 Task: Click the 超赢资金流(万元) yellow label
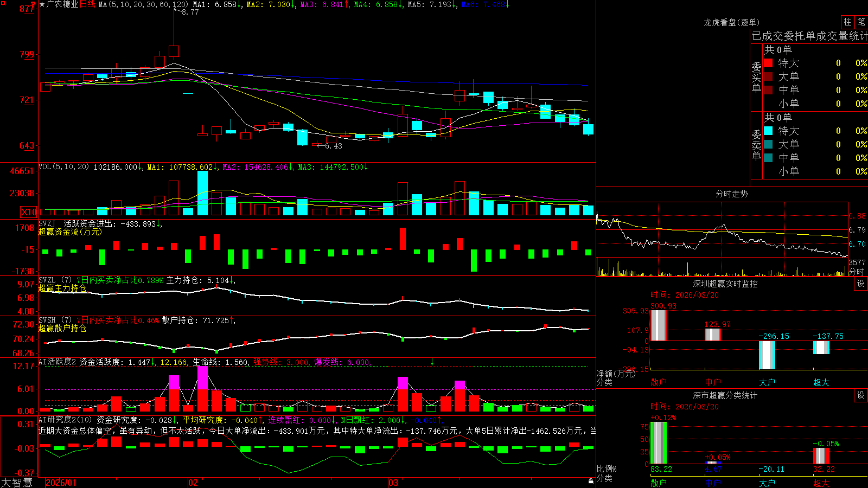point(70,232)
